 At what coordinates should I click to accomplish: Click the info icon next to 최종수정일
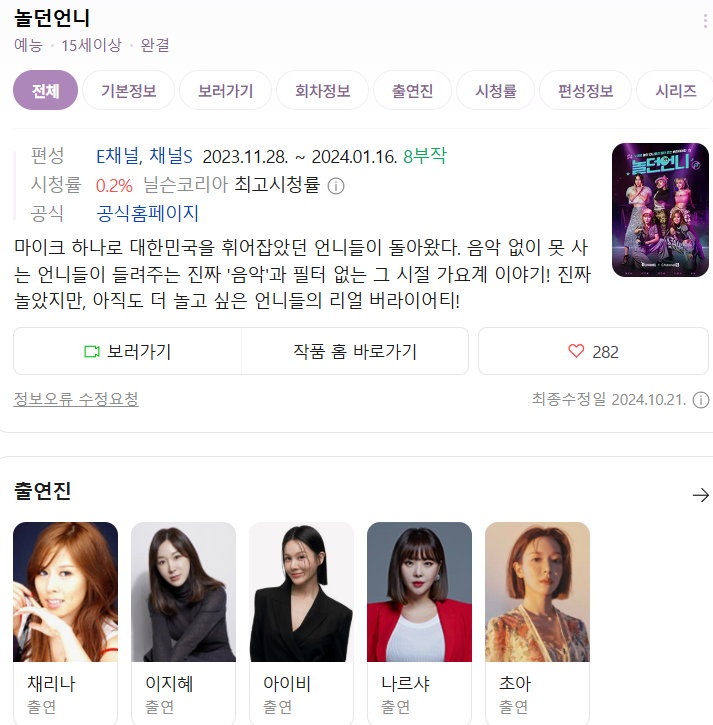pyautogui.click(x=701, y=400)
